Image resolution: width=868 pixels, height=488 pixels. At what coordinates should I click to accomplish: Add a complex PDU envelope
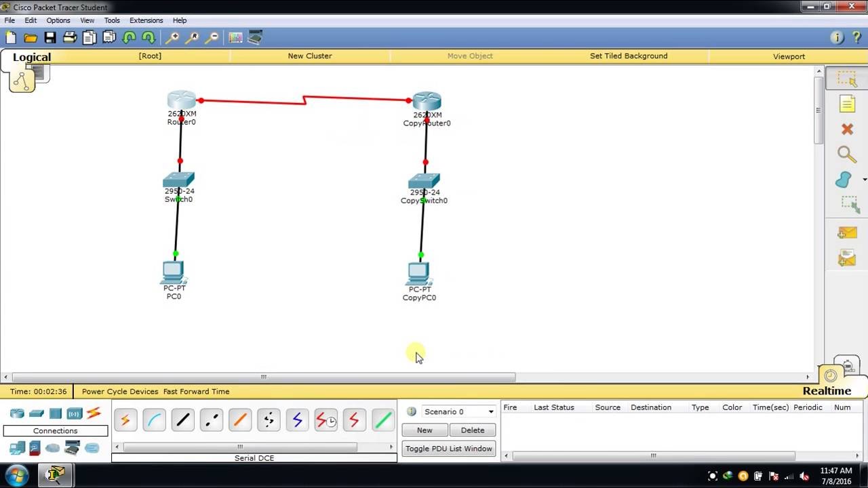point(847,258)
